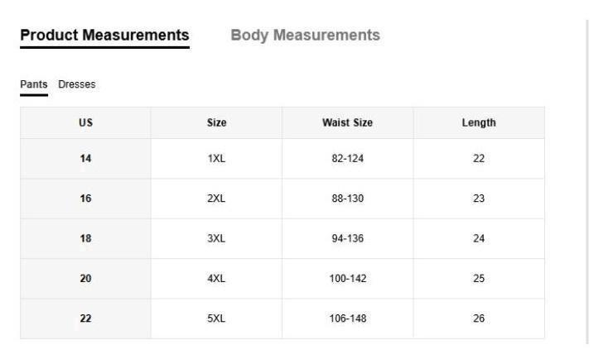
Task: Click the Length column header
Action: point(479,122)
